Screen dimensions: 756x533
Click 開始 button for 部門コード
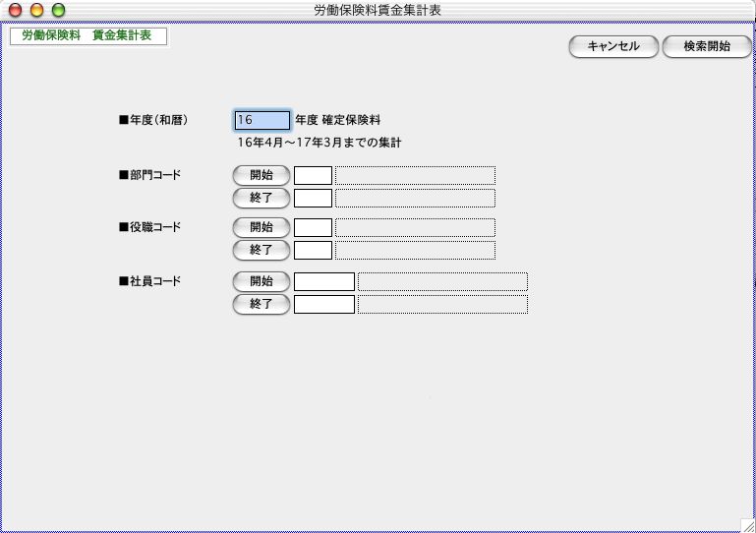tap(262, 175)
